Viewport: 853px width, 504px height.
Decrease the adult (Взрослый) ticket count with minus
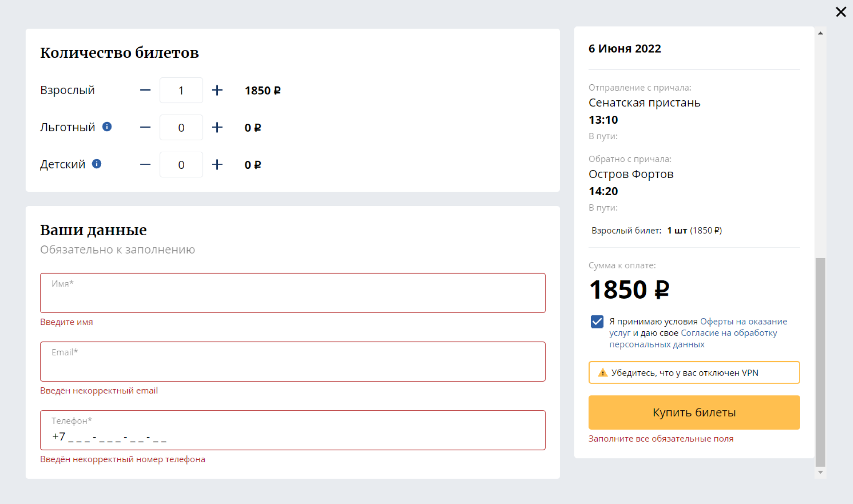(x=145, y=90)
